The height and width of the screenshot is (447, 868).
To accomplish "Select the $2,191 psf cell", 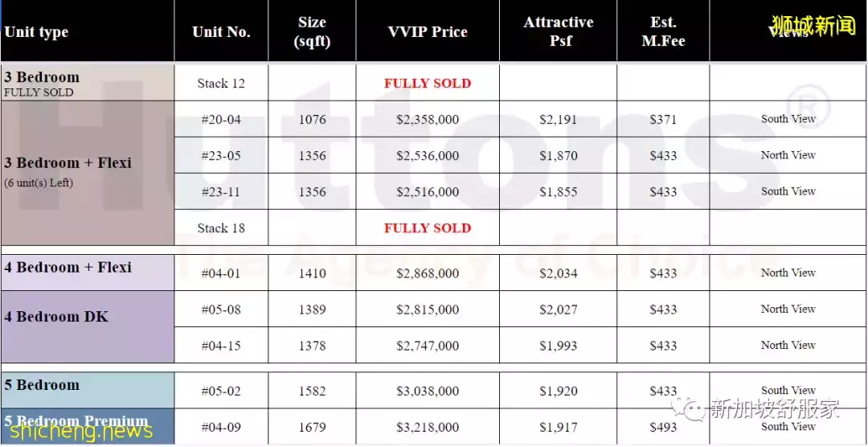I will pyautogui.click(x=559, y=120).
